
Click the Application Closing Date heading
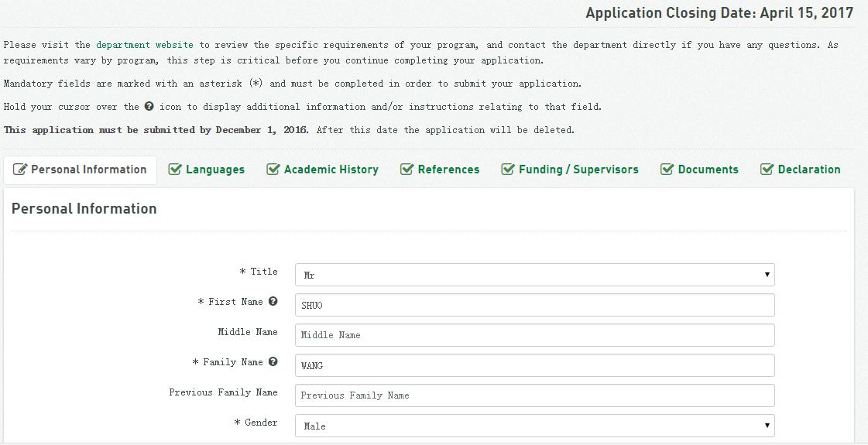pos(719,12)
